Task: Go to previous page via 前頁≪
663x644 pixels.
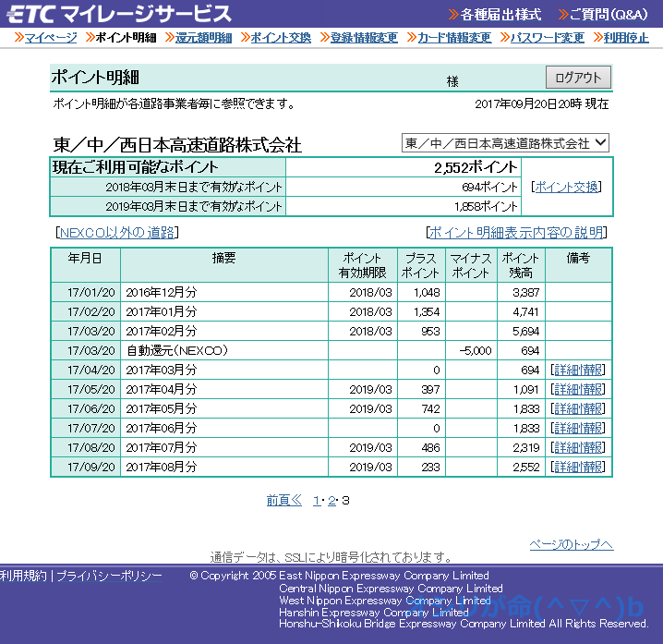Action: 284,501
